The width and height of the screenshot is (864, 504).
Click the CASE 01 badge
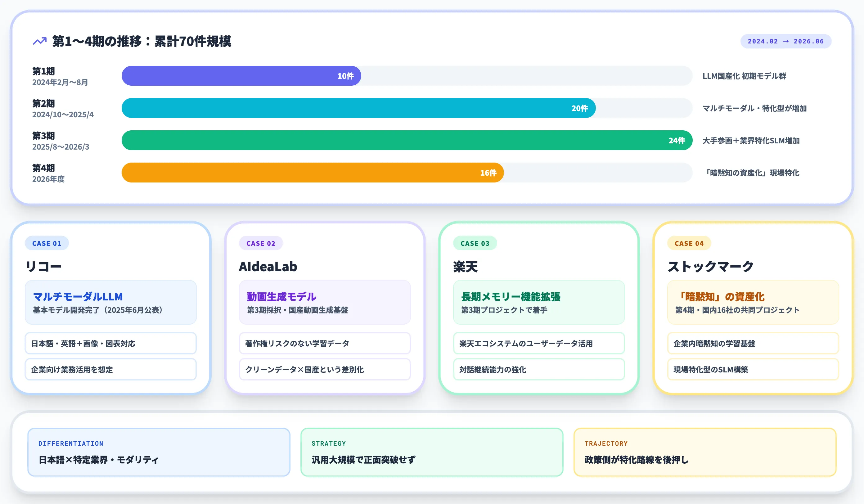pos(47,243)
